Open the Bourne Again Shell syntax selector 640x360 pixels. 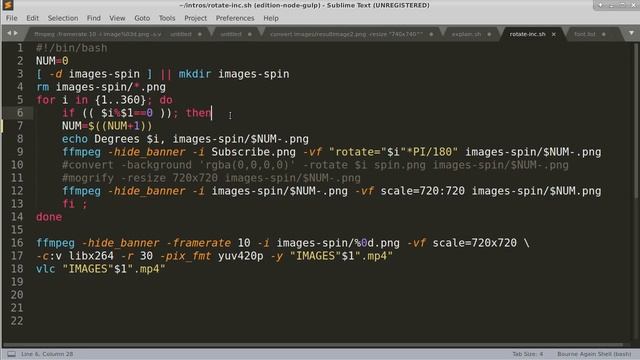[x=594, y=354]
